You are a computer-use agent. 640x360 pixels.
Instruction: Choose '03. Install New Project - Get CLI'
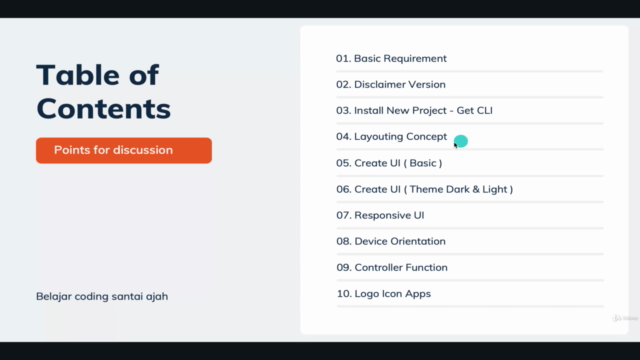click(x=414, y=111)
